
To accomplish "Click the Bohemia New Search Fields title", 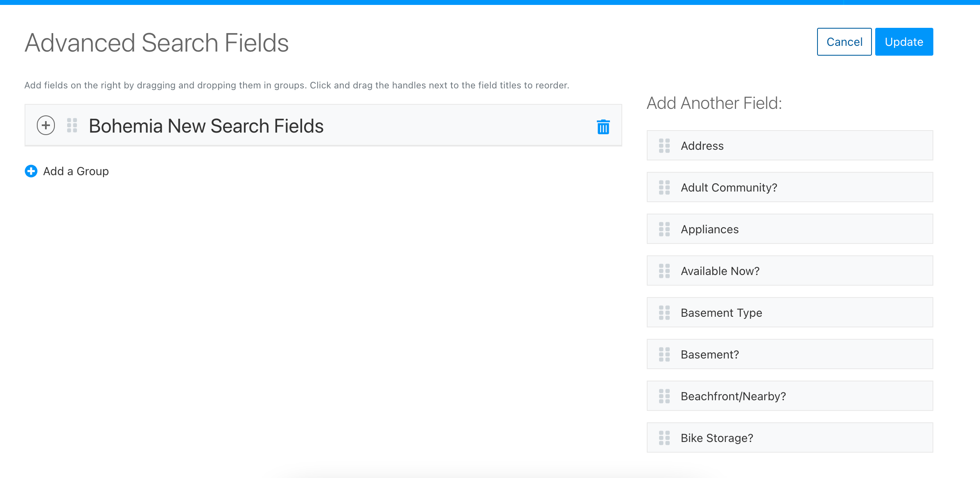I will (x=206, y=126).
